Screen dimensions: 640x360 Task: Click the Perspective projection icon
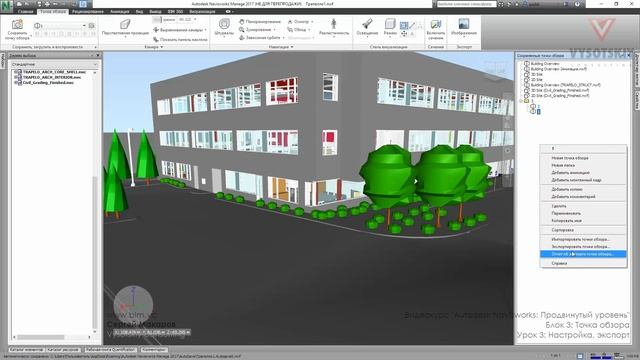(x=125, y=24)
